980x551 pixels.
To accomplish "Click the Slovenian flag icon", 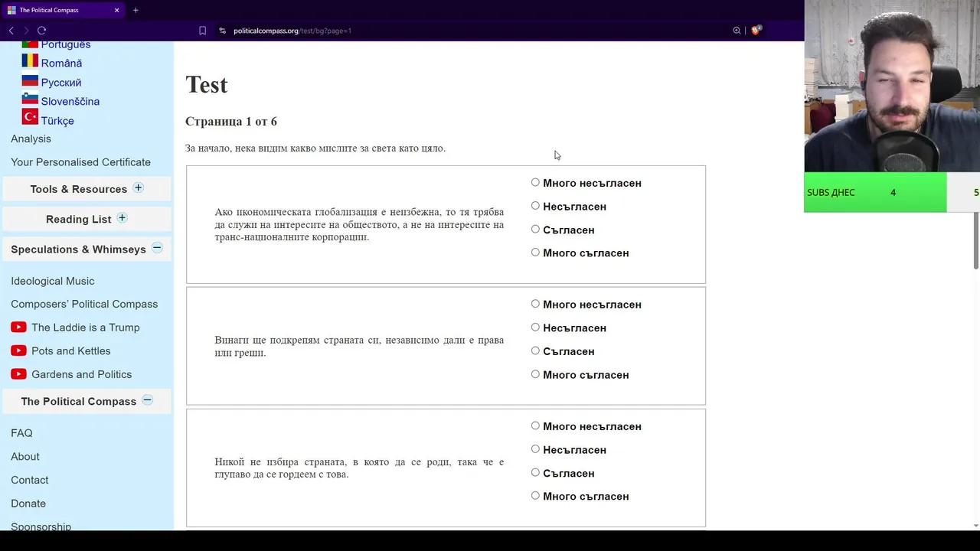I will (30, 99).
